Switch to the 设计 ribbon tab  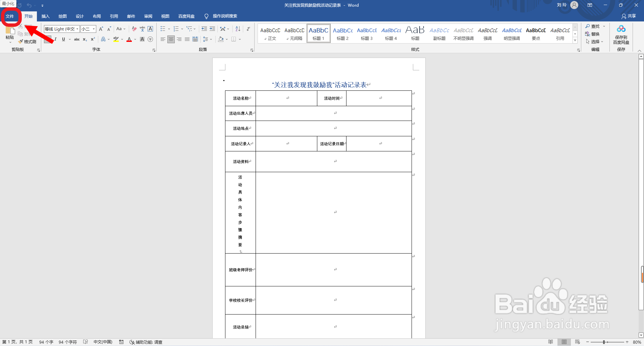(79, 16)
